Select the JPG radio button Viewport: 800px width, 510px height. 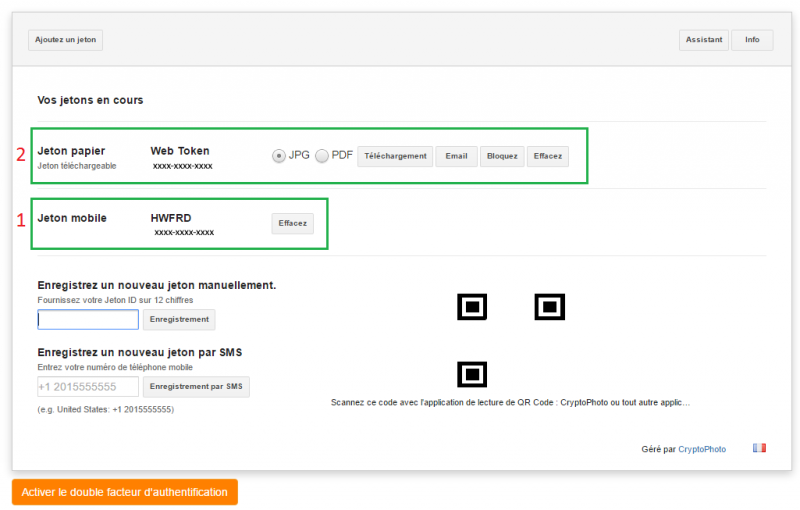[279, 156]
